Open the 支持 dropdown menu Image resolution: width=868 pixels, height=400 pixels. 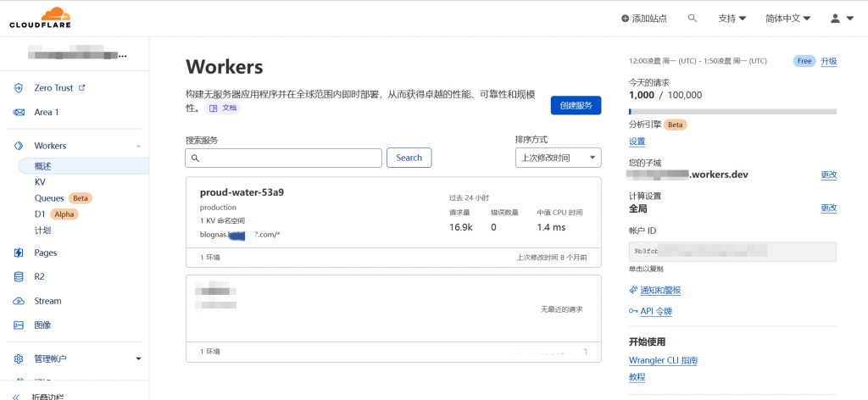732,19
